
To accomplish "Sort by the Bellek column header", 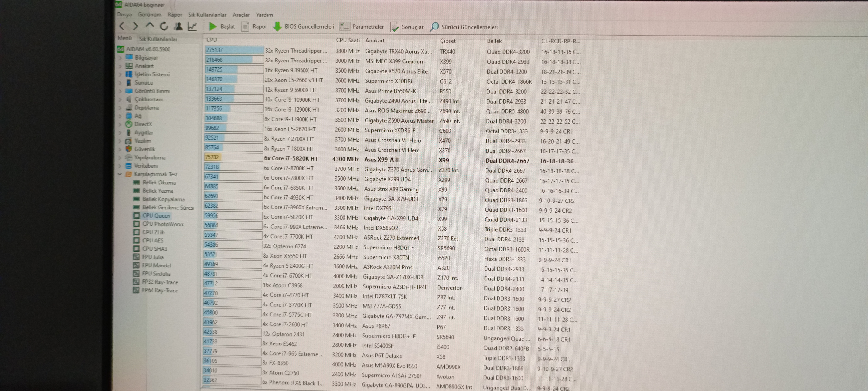I will click(494, 41).
